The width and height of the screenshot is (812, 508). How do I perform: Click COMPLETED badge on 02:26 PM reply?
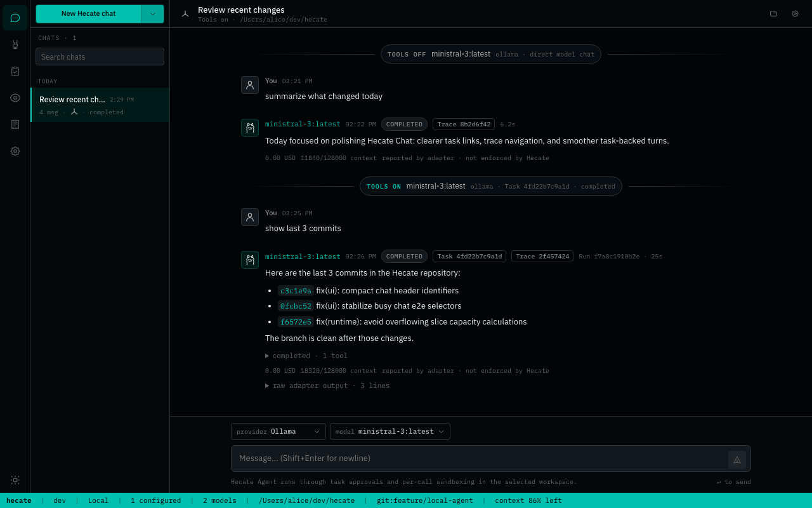[404, 257]
